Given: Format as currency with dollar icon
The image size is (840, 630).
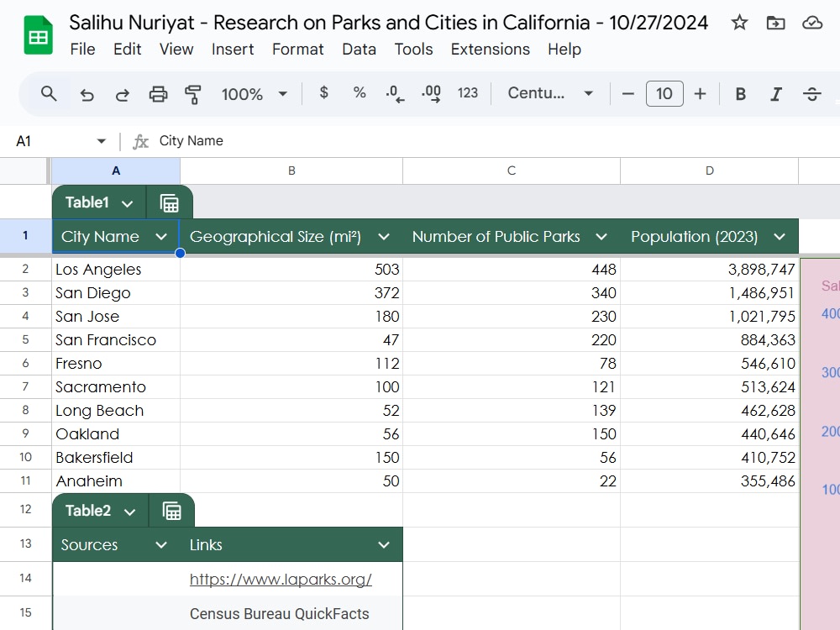Looking at the screenshot, I should tap(323, 92).
